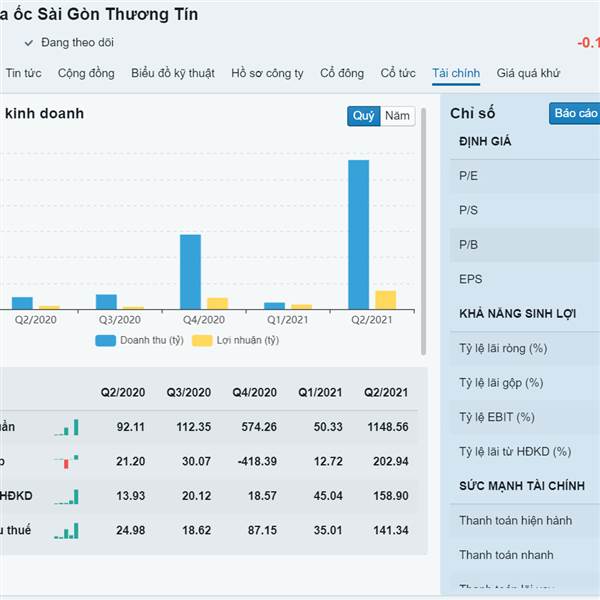600x600 pixels.
Task: Open the Tin tức tab
Action: [23, 73]
